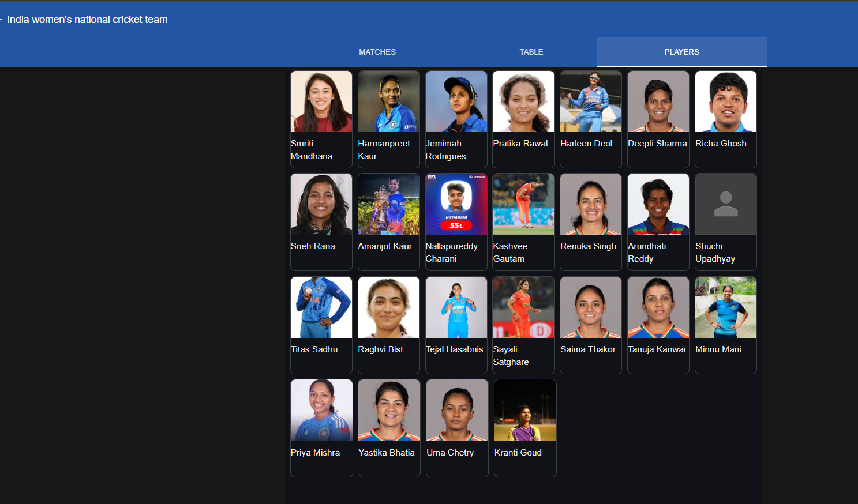
Task: Click the Titas Sadhu name text
Action: pyautogui.click(x=314, y=349)
